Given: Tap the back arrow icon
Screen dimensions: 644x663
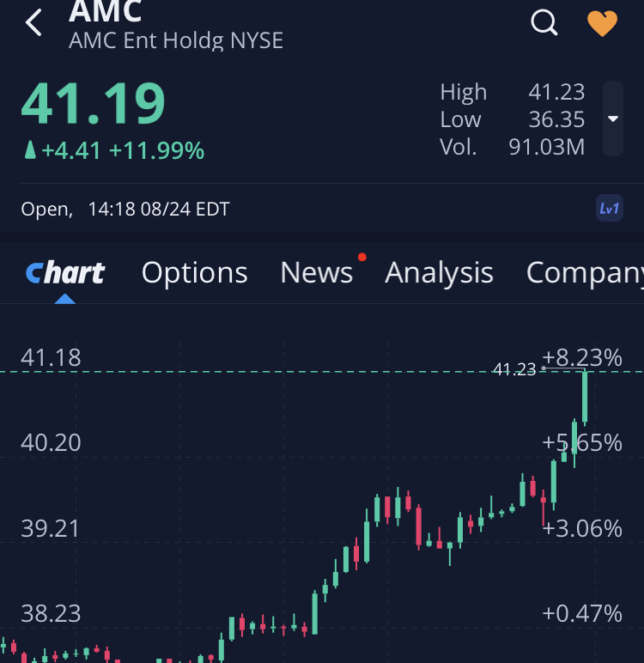Looking at the screenshot, I should [x=34, y=23].
